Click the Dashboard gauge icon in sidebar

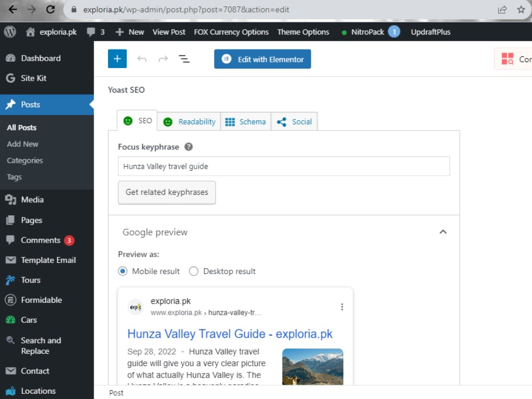coord(11,58)
